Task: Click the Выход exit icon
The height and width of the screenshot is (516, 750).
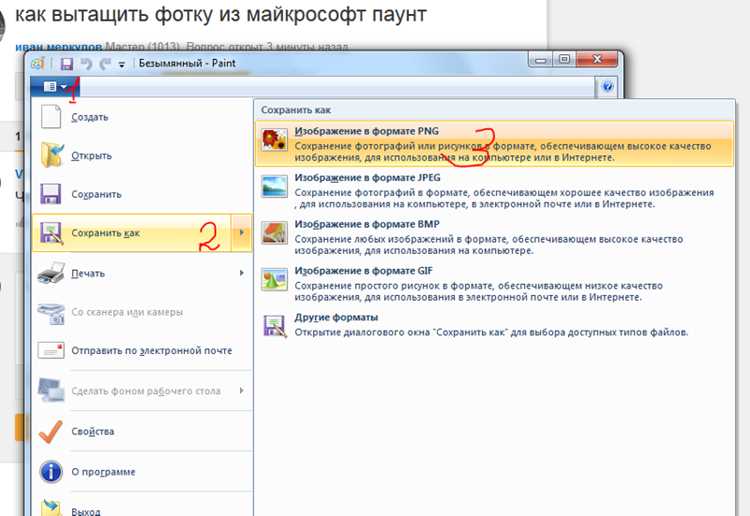Action: [x=51, y=508]
